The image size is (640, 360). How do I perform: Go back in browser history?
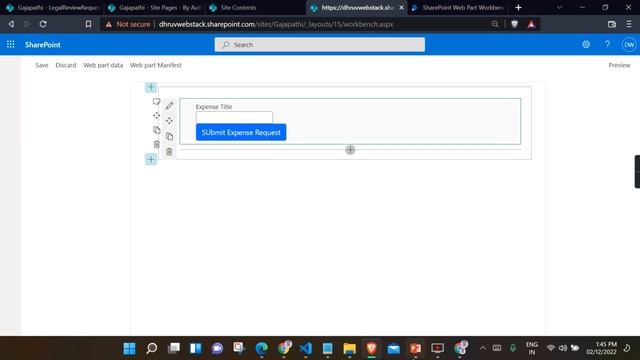coord(11,24)
